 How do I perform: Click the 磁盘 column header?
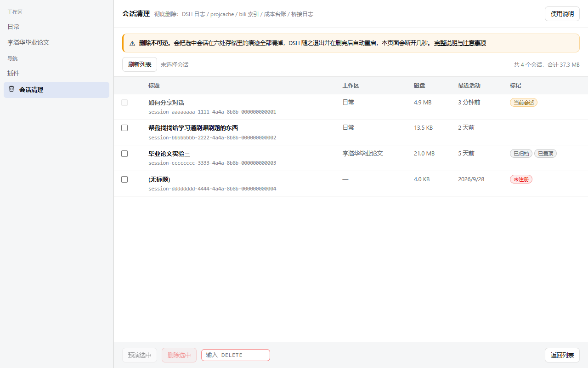click(419, 86)
